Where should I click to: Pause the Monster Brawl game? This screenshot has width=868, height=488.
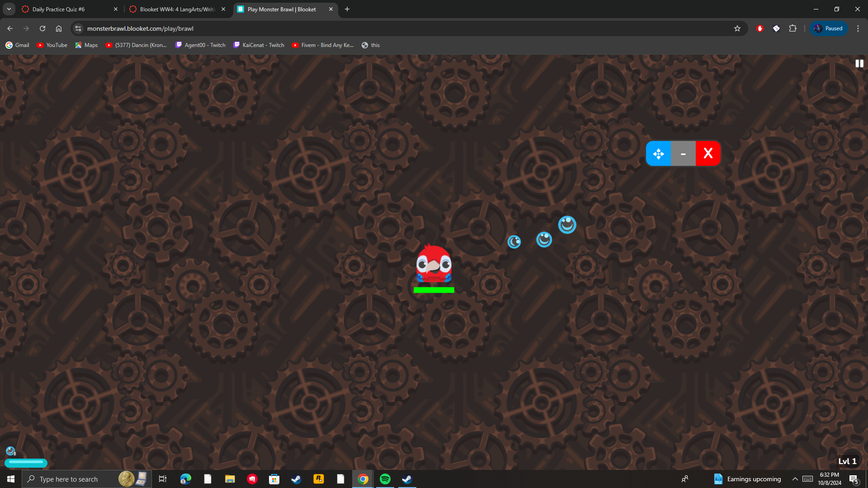click(859, 64)
